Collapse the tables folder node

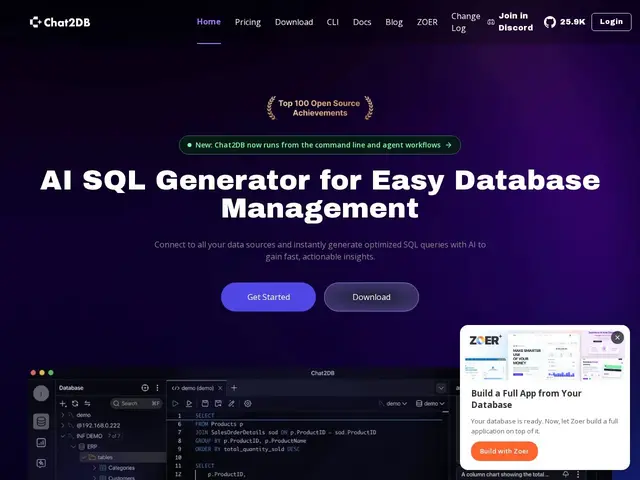84,457
